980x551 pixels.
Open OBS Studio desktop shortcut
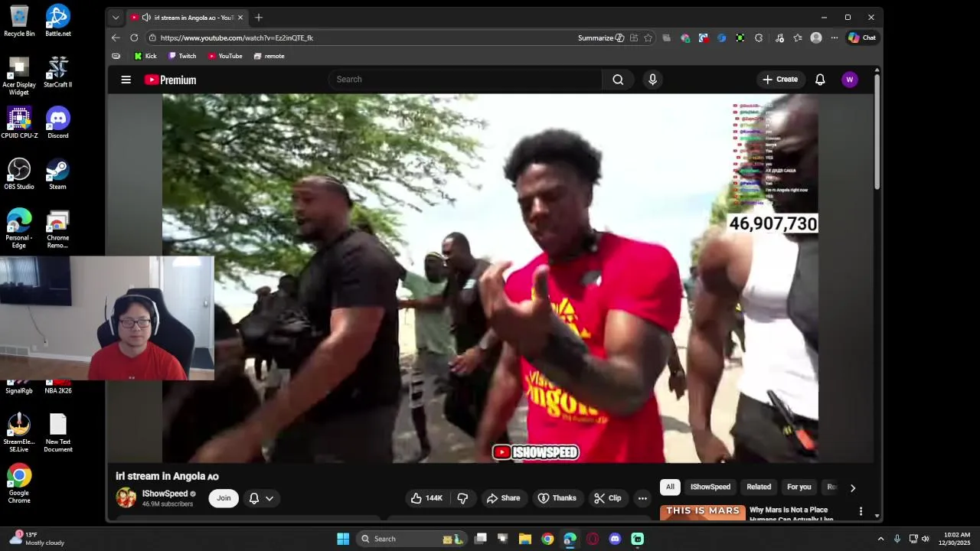click(x=19, y=174)
